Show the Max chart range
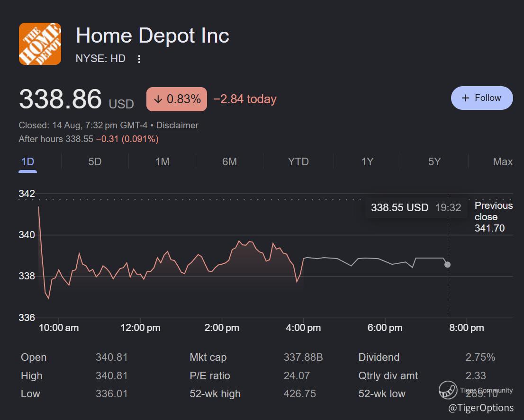 click(x=503, y=162)
